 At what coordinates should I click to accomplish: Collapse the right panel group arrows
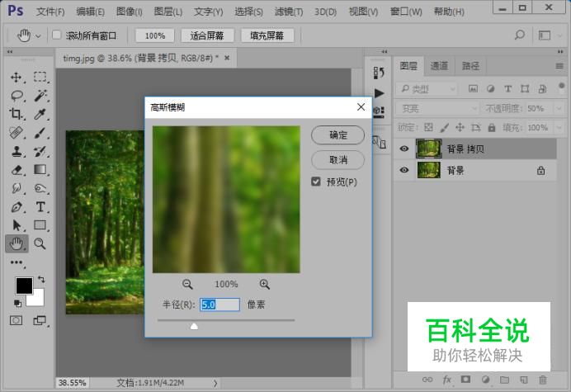tap(560, 52)
